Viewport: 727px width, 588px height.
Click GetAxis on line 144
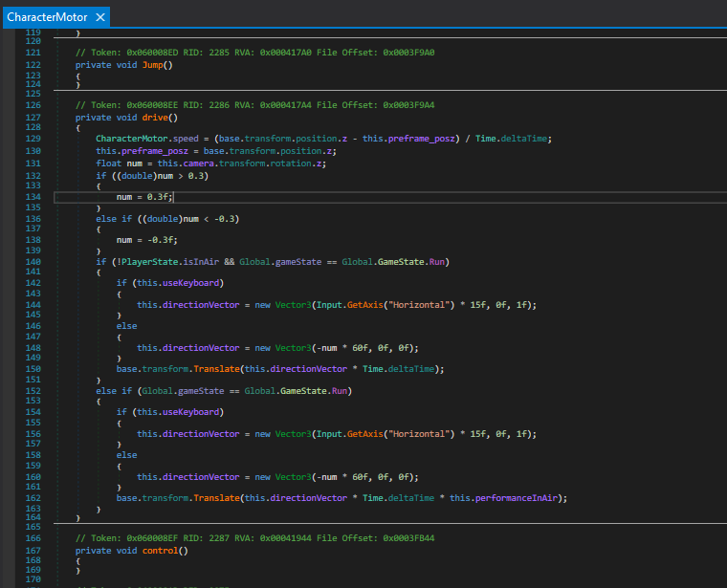364,305
